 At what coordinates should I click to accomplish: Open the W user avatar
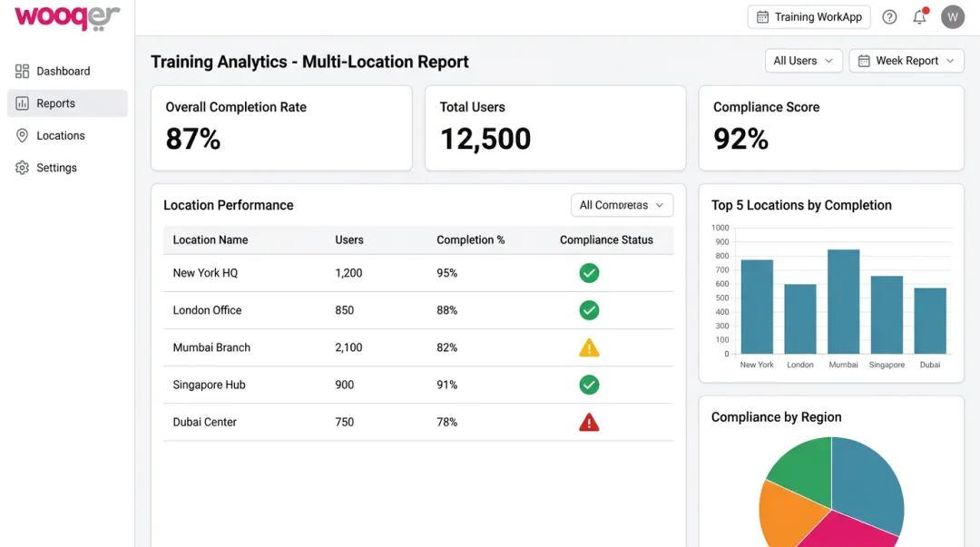pyautogui.click(x=953, y=17)
